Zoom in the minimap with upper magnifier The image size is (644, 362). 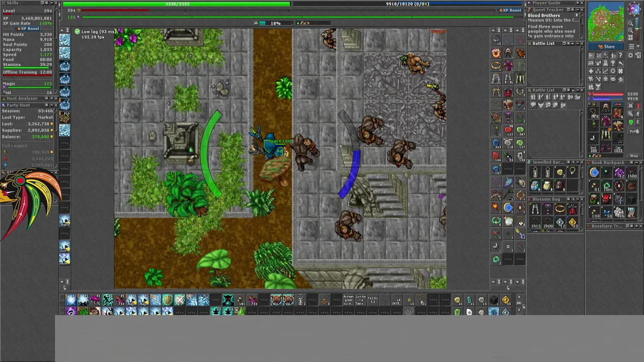(x=630, y=23)
